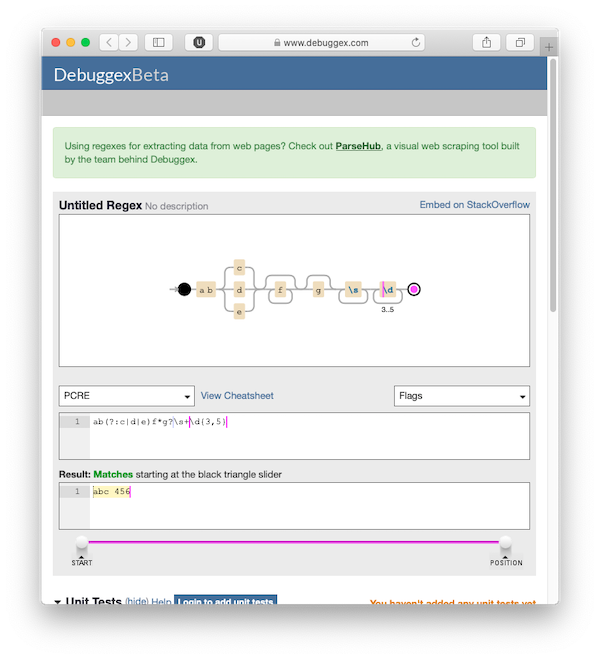Show all tabs overview

point(520,43)
